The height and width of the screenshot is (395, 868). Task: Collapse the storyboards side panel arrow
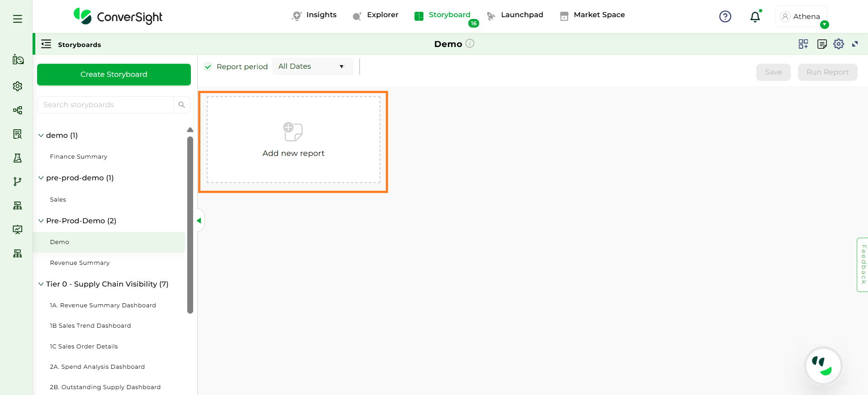pyautogui.click(x=199, y=221)
